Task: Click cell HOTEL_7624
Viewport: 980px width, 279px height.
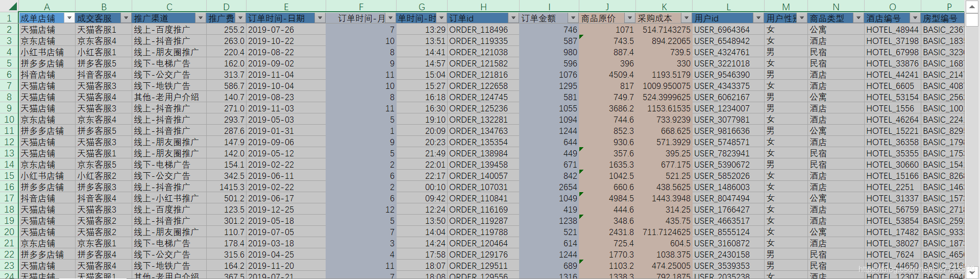Action: coord(893,254)
